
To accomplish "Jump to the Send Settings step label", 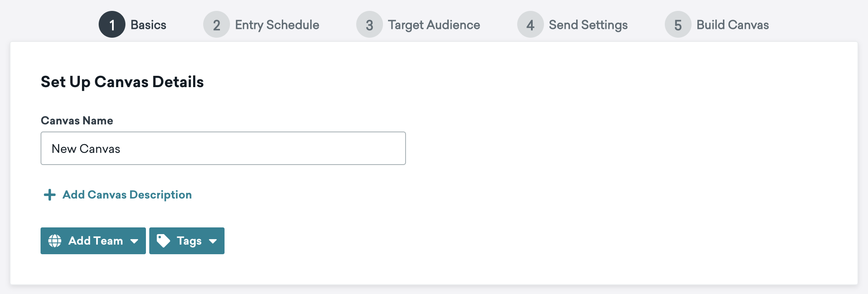I will 588,25.
